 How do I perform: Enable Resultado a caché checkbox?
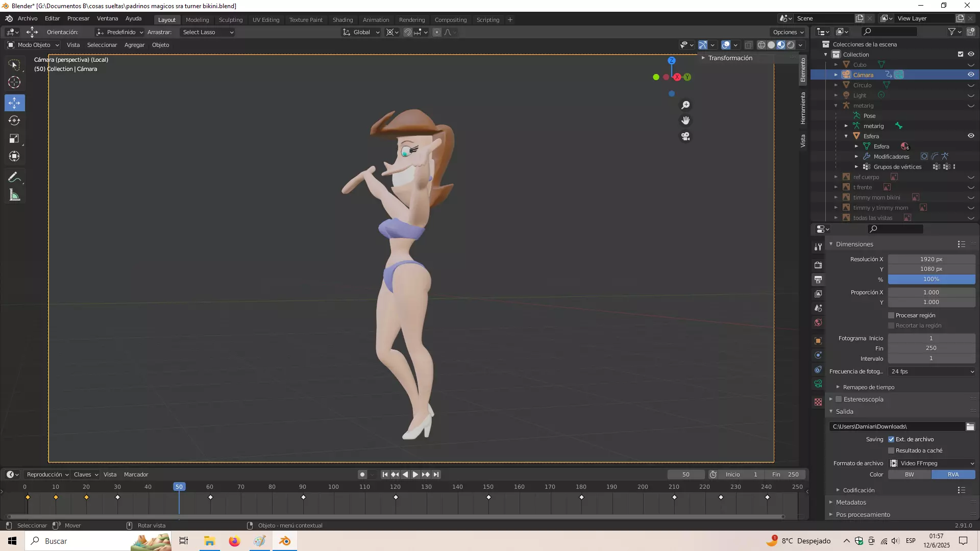coord(891,450)
